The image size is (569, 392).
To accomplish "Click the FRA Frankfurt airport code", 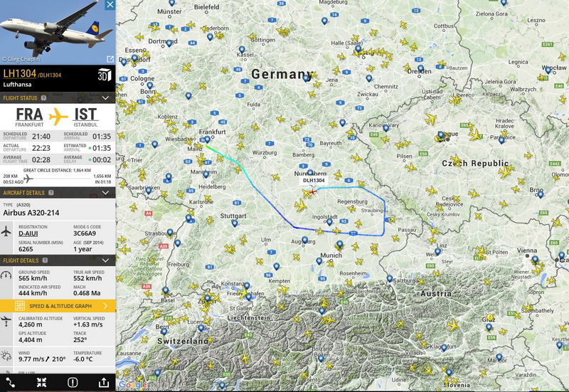I will pos(29,115).
